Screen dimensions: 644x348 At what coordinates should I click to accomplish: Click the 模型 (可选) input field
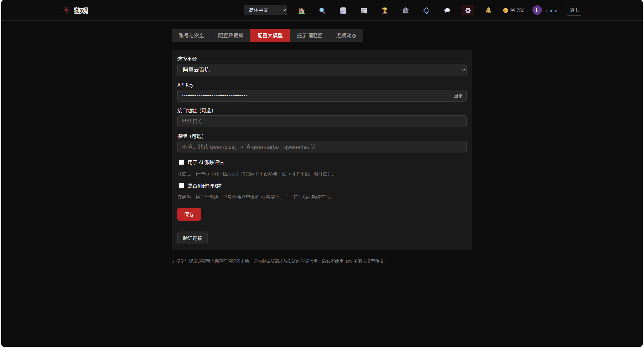coord(322,147)
